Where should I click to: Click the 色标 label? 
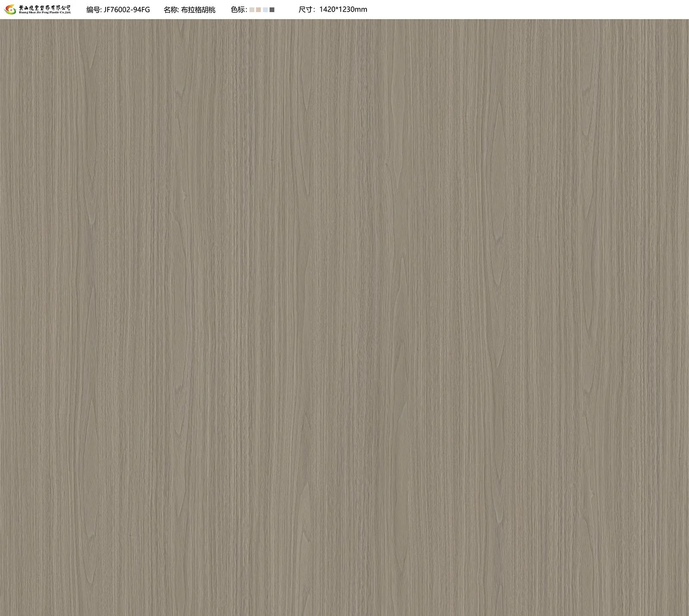click(238, 9)
